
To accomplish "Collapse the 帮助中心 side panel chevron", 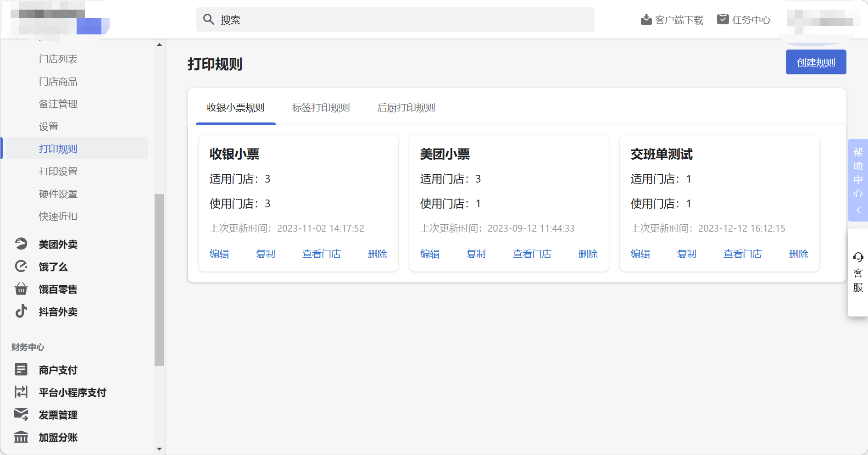I will click(858, 211).
